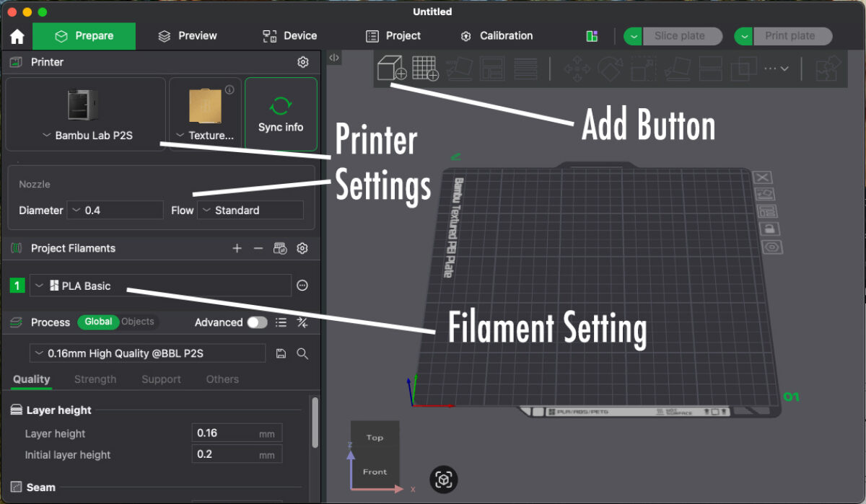Image resolution: width=866 pixels, height=504 pixels.
Task: Click the Layer height 0.16 field
Action: [x=237, y=433]
